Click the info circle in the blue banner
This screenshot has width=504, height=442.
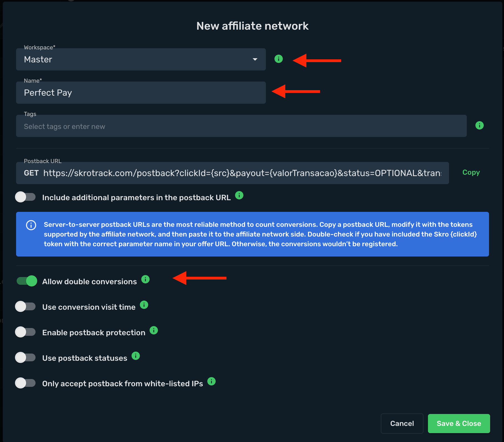pos(31,225)
